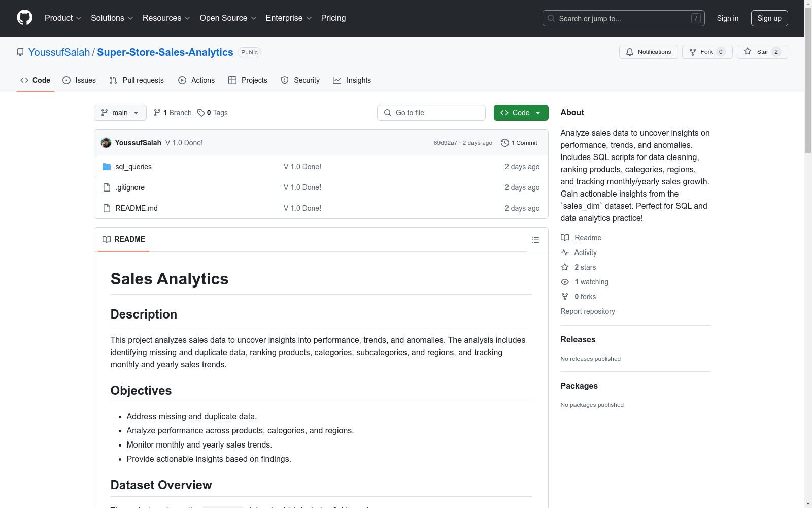Expand the Product menu
The width and height of the screenshot is (812, 508).
click(63, 18)
